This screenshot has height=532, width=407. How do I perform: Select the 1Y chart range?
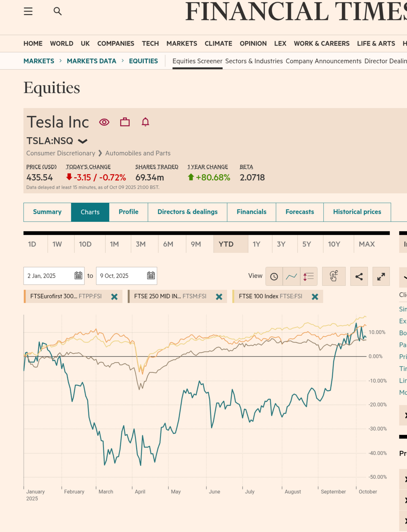point(256,244)
